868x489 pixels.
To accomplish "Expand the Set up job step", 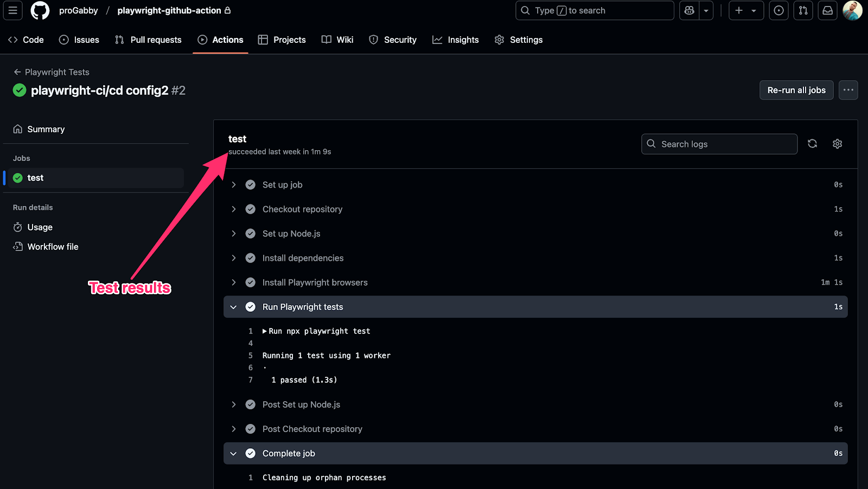I will 535,185.
